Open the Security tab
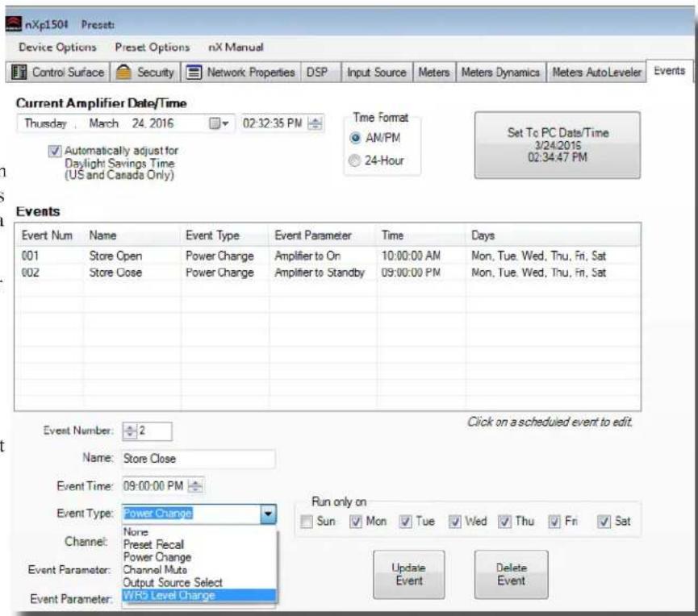Image resolution: width=698 pixels, height=616 pixels. (145, 72)
